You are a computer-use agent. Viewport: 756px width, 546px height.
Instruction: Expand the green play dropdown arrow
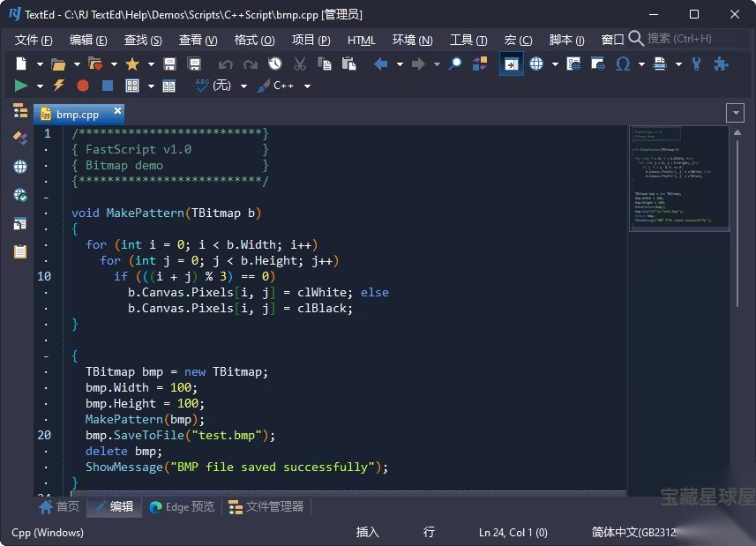(40, 86)
